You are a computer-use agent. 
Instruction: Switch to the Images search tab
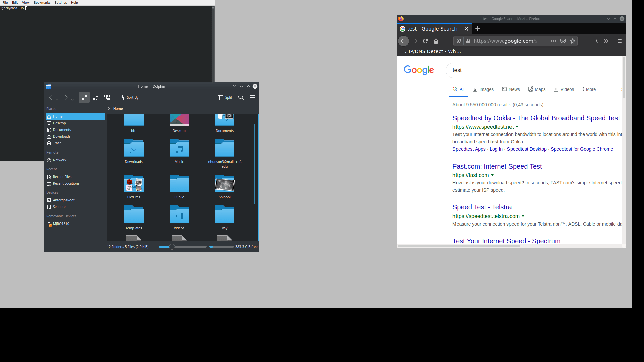tap(486, 89)
